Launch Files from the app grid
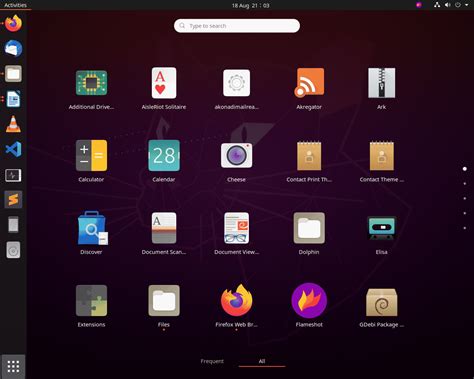474x379 pixels. pos(164,300)
